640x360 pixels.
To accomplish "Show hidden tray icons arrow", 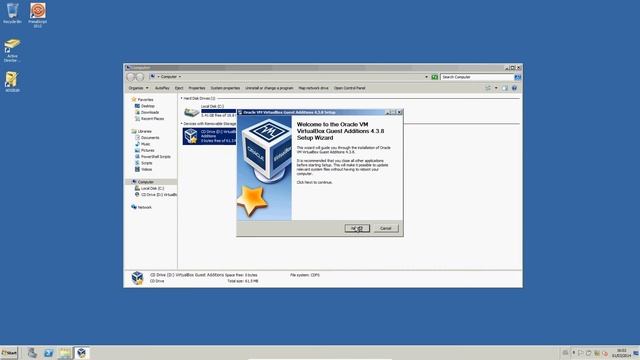I will [x=573, y=353].
